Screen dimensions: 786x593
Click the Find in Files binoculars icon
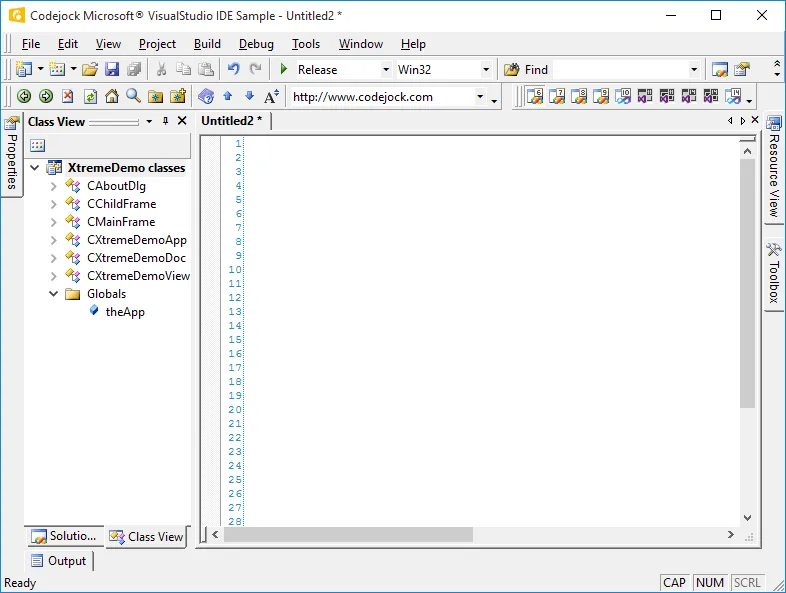[511, 70]
